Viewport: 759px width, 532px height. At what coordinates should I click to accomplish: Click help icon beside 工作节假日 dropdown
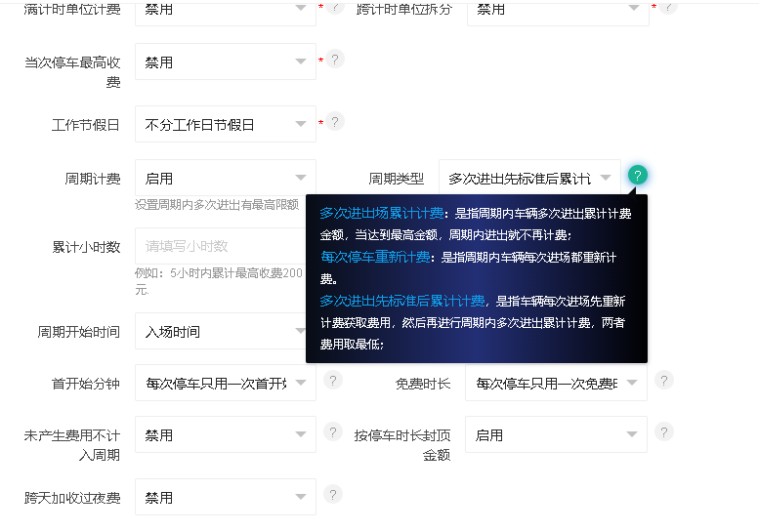point(334,122)
